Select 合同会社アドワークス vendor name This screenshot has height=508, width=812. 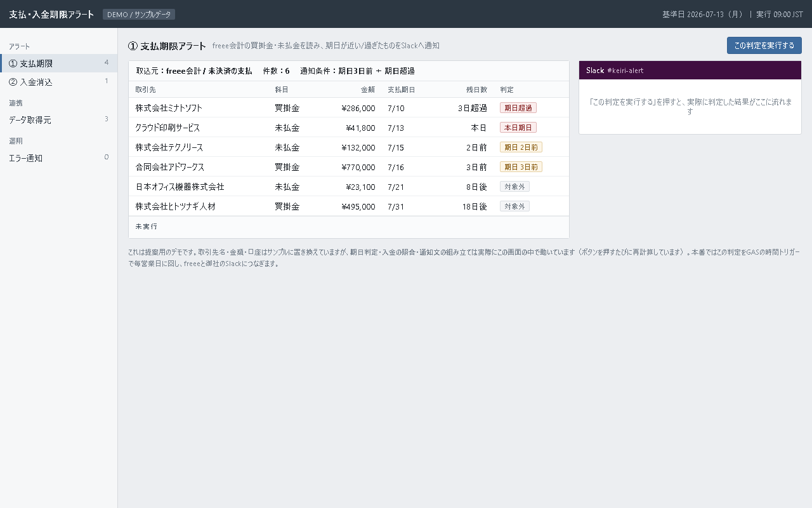coord(170,167)
